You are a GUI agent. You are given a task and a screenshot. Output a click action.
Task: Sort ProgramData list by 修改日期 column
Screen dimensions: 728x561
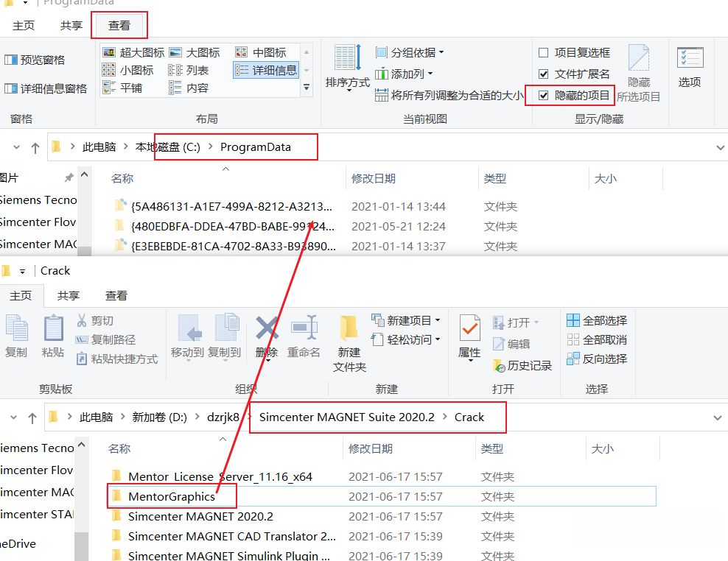click(374, 179)
